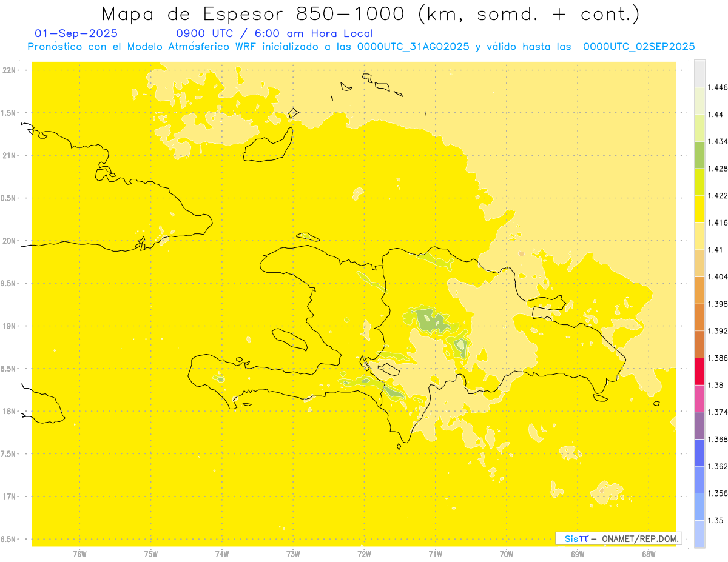The width and height of the screenshot is (728, 562).
Task: Pick the red swatch between 1.38 and 1.386
Action: pyautogui.click(x=699, y=371)
